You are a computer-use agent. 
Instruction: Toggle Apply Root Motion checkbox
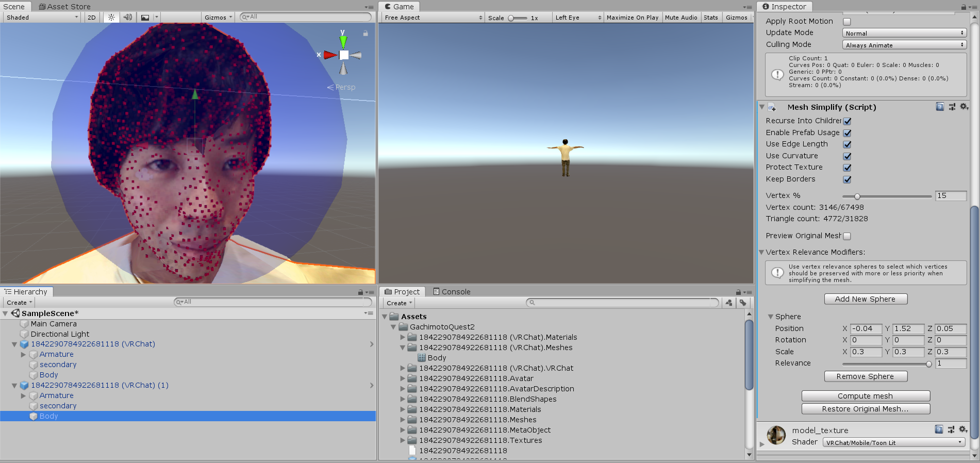[x=847, y=22]
